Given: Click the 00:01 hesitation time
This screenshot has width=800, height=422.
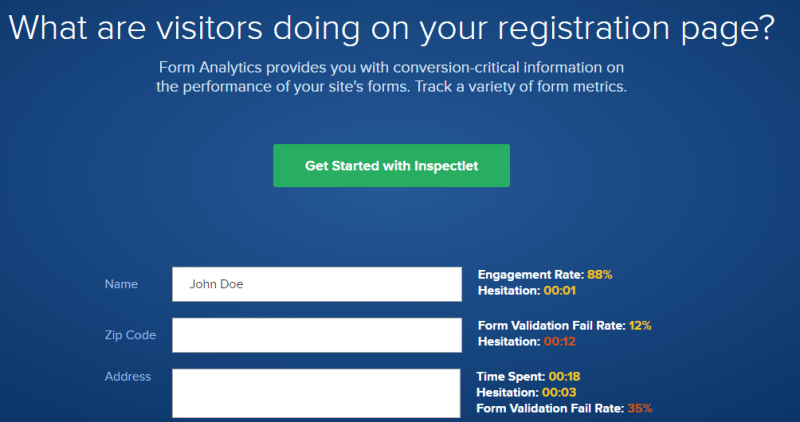Looking at the screenshot, I should point(561,290).
